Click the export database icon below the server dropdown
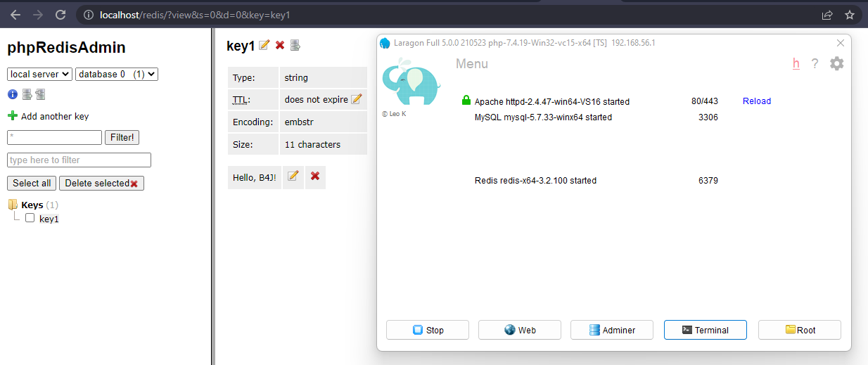Viewport: 868px width, 365px height. [x=27, y=94]
